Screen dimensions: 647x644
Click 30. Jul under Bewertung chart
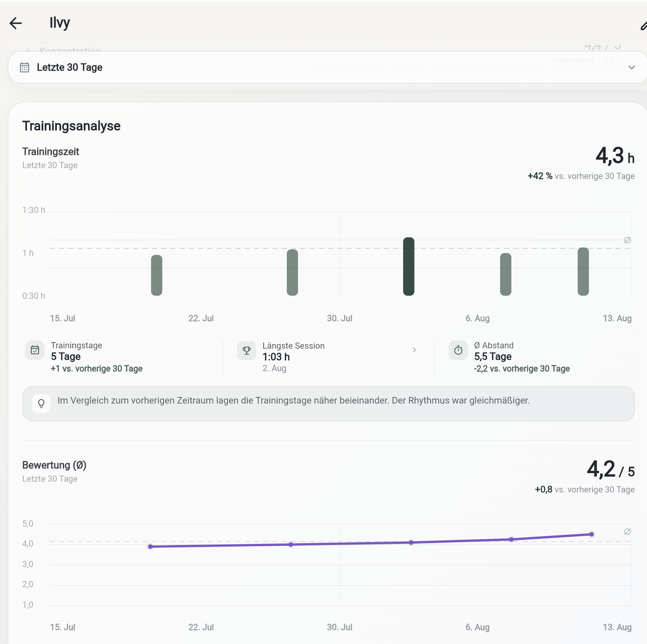click(340, 627)
